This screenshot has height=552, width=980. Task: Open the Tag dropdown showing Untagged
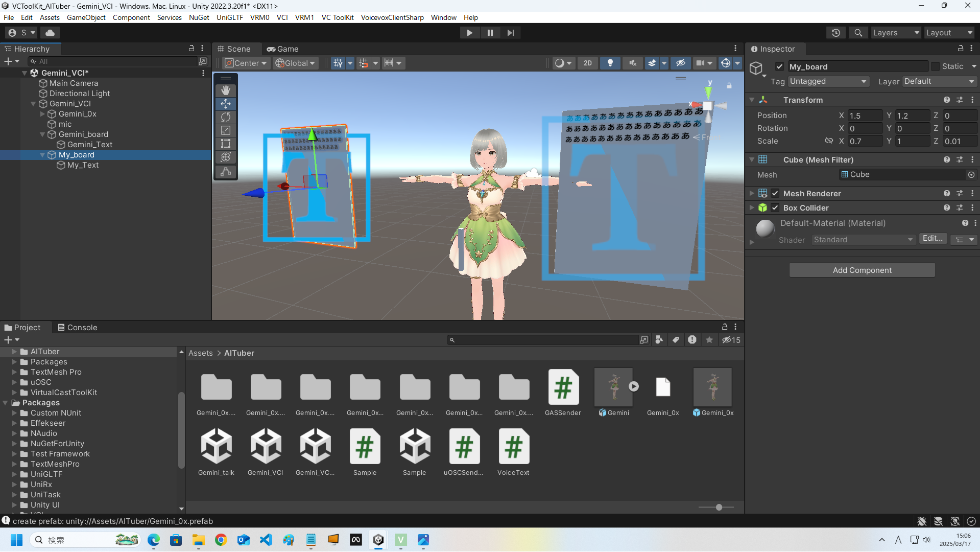click(828, 81)
